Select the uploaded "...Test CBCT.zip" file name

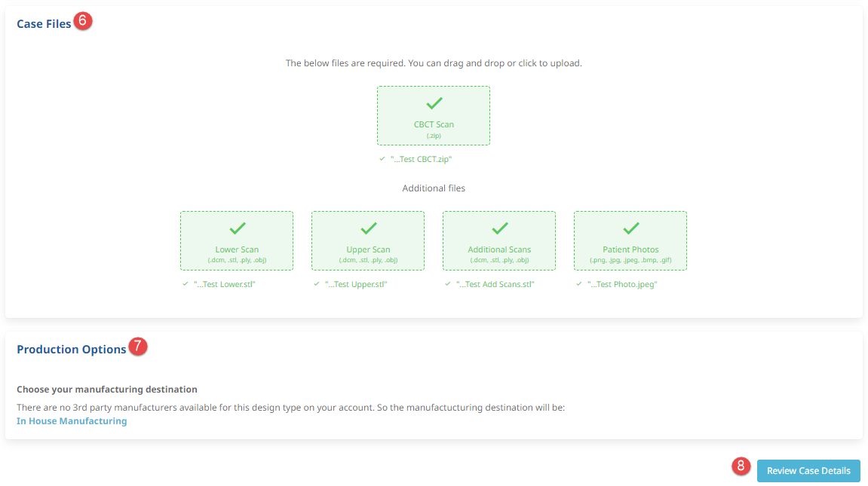[421, 160]
